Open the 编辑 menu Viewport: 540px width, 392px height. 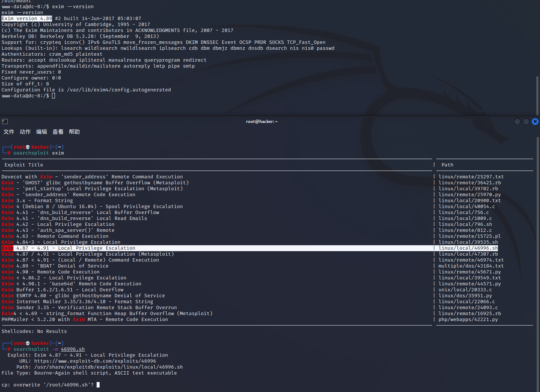tap(42, 132)
